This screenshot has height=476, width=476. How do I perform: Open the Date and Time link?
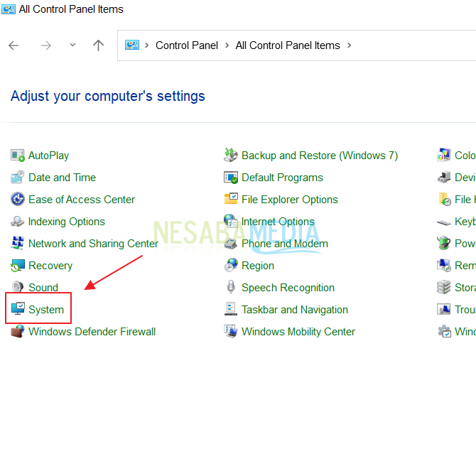click(x=63, y=178)
